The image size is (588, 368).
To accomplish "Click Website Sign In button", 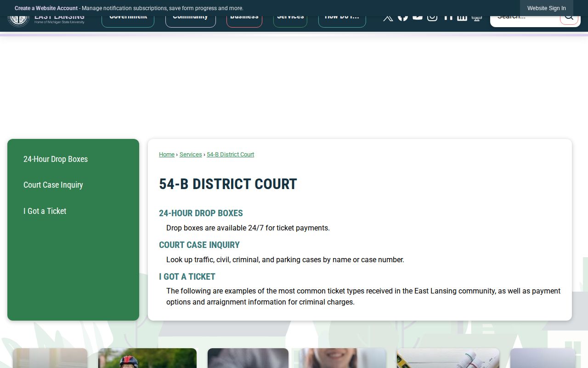I will pyautogui.click(x=547, y=8).
